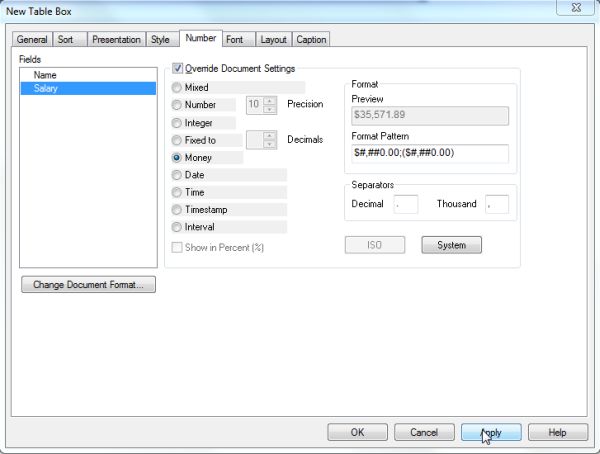Click the ISO button
Screen dimensions: 600x454
(375, 245)
